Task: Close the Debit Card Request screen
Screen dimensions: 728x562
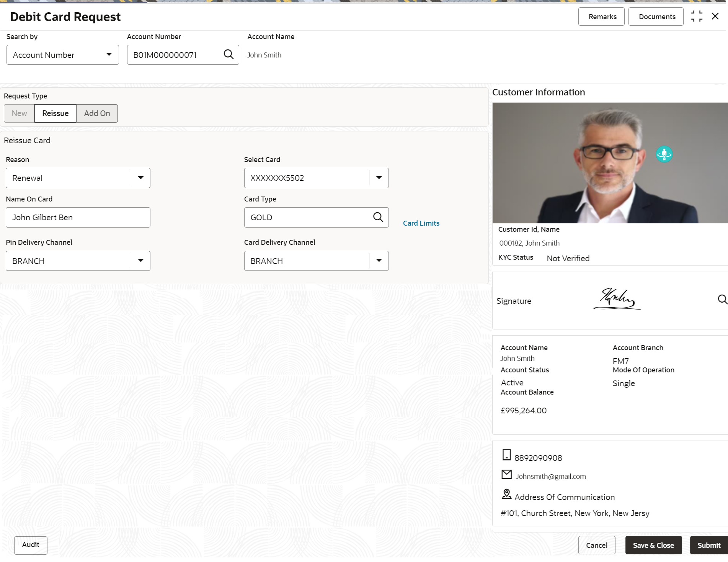Action: (715, 16)
